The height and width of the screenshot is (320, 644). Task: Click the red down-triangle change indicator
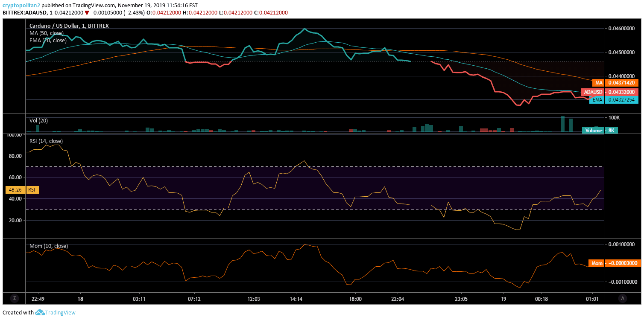coord(87,13)
